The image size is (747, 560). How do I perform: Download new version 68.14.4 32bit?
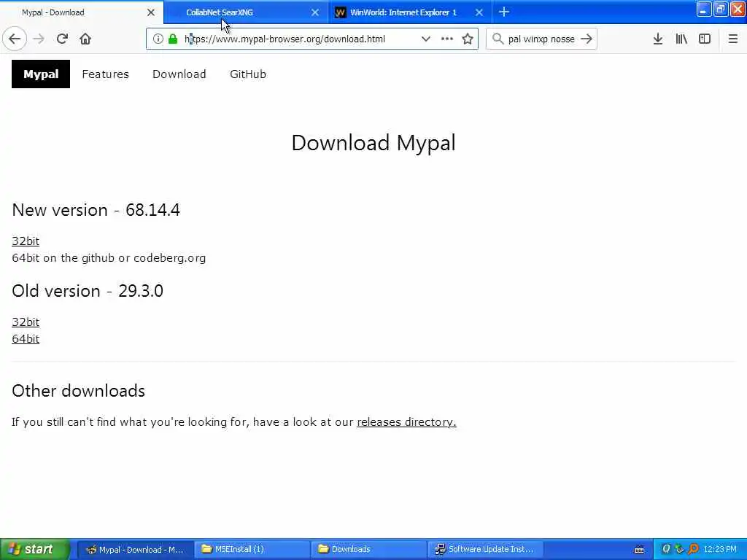coord(26,241)
